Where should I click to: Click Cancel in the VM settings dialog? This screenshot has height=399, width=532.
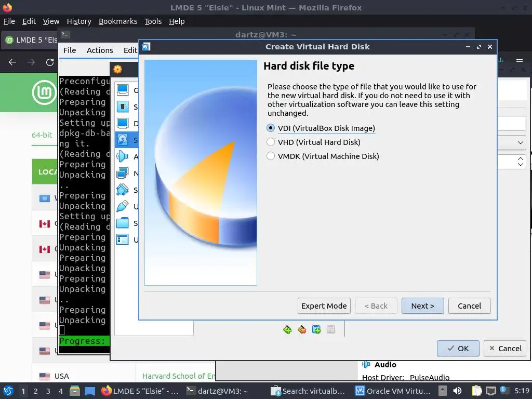[x=505, y=348]
